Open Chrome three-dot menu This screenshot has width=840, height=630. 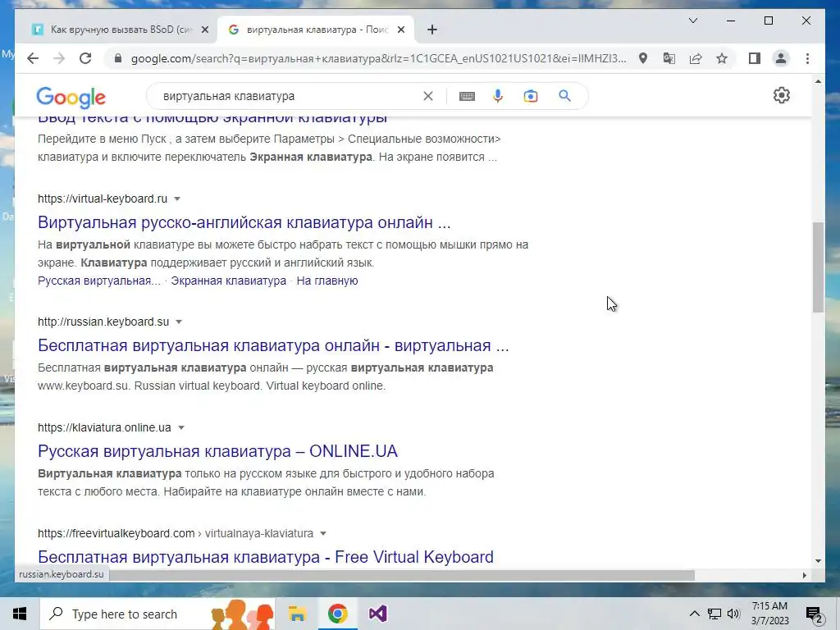click(807, 58)
